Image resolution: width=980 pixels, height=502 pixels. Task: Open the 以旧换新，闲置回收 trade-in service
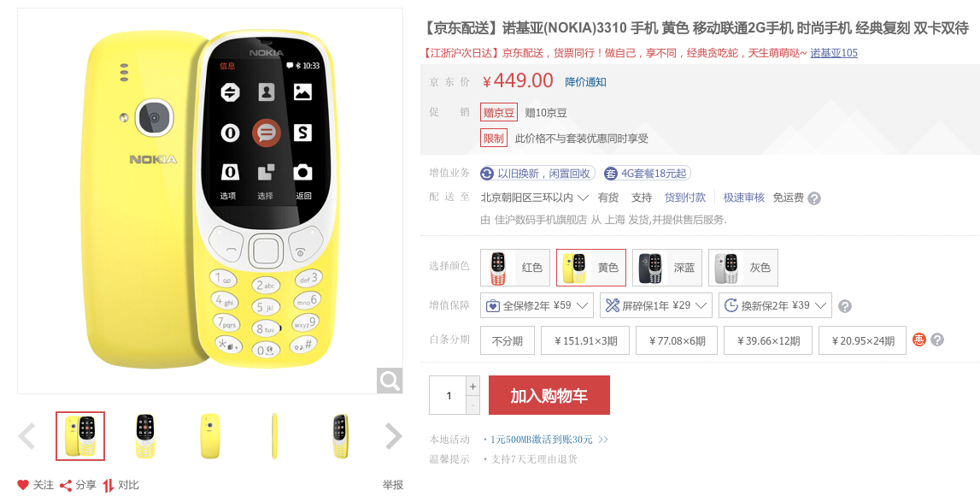coord(537,174)
